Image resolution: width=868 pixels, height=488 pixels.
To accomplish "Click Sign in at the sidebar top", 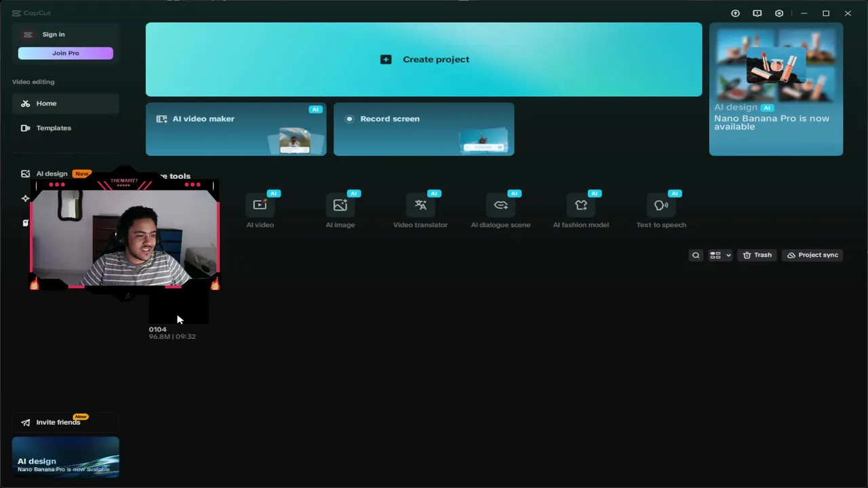I will coord(54,35).
